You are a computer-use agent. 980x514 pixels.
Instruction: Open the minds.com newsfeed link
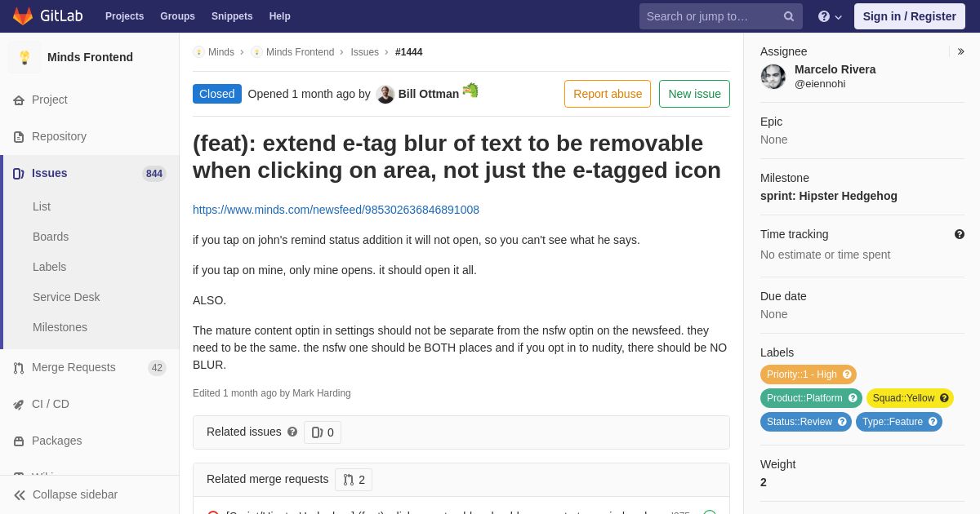click(x=336, y=210)
